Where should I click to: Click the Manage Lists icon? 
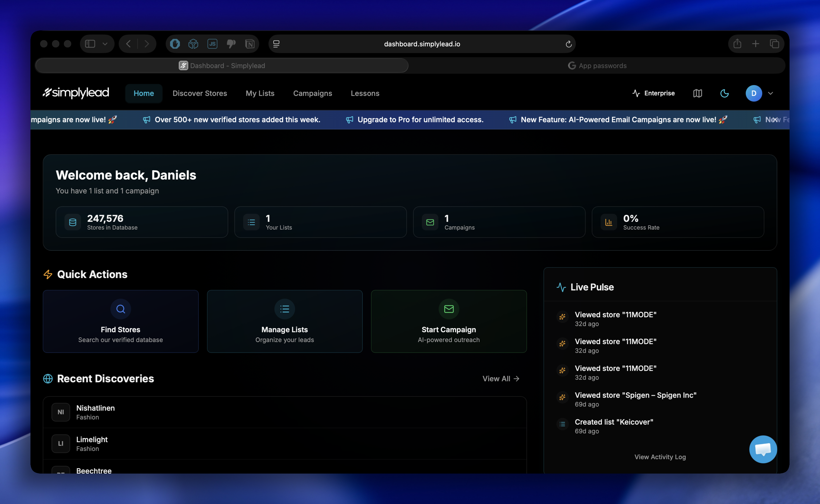(x=285, y=309)
